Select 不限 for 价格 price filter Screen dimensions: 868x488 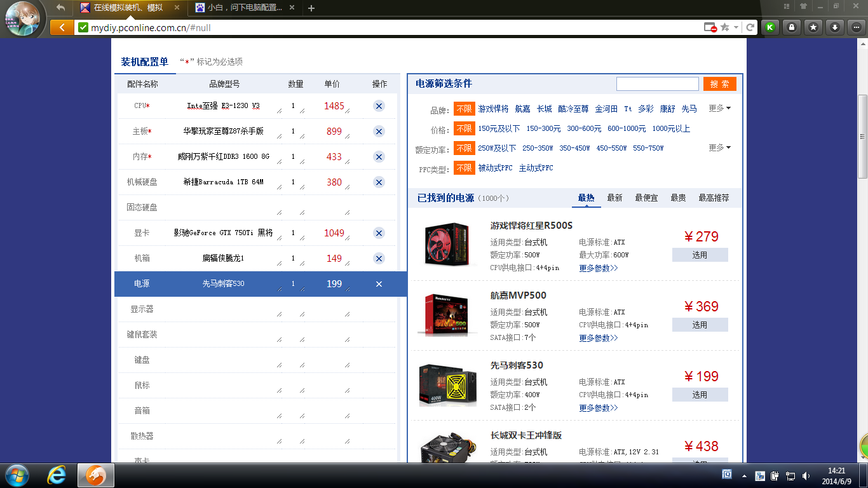pyautogui.click(x=464, y=128)
